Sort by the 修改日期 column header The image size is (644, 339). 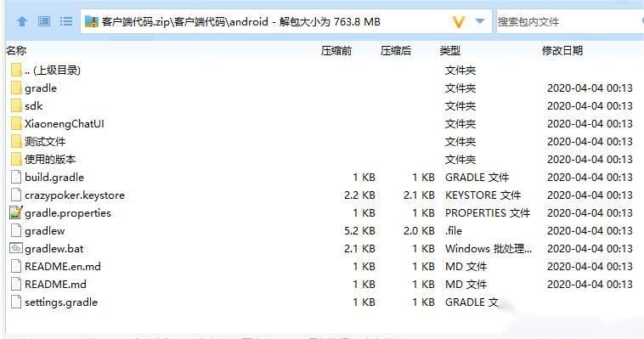562,50
